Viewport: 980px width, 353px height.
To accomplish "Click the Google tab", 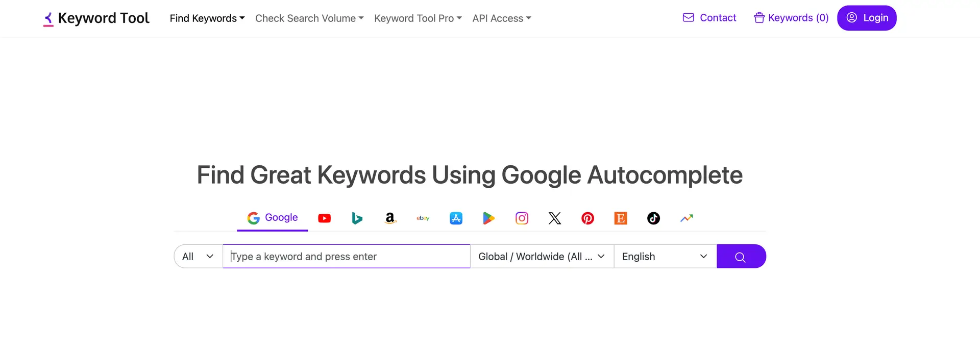I will coord(273,218).
